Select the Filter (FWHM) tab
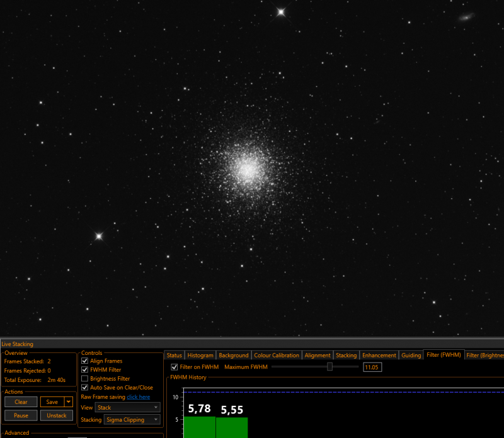The height and width of the screenshot is (438, 504). (444, 354)
